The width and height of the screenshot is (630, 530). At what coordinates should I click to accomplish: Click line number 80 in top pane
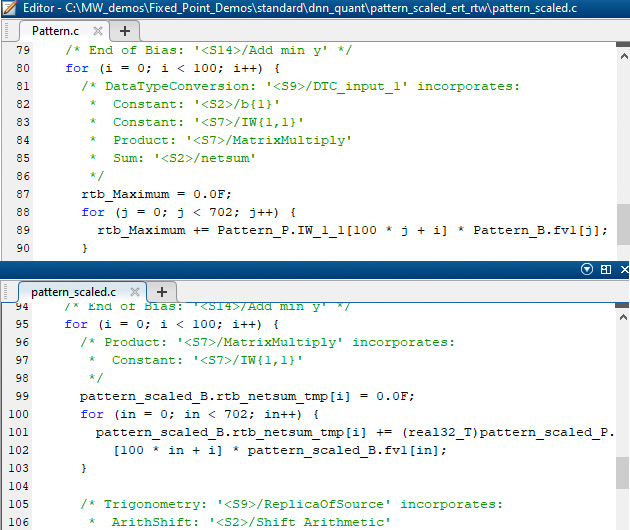(24, 68)
